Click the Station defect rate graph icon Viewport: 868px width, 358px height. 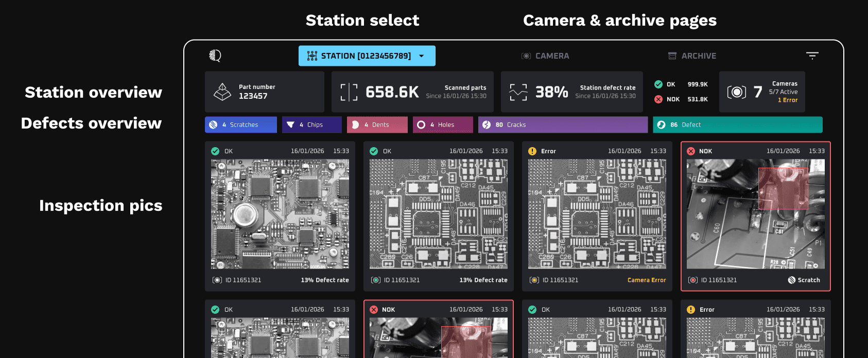[x=518, y=92]
